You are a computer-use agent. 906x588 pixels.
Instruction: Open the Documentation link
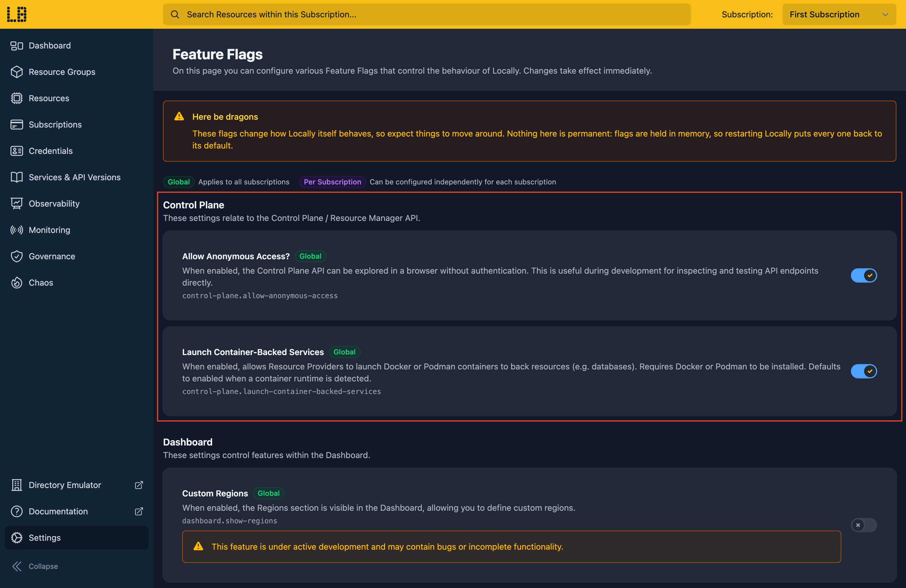pos(76,511)
